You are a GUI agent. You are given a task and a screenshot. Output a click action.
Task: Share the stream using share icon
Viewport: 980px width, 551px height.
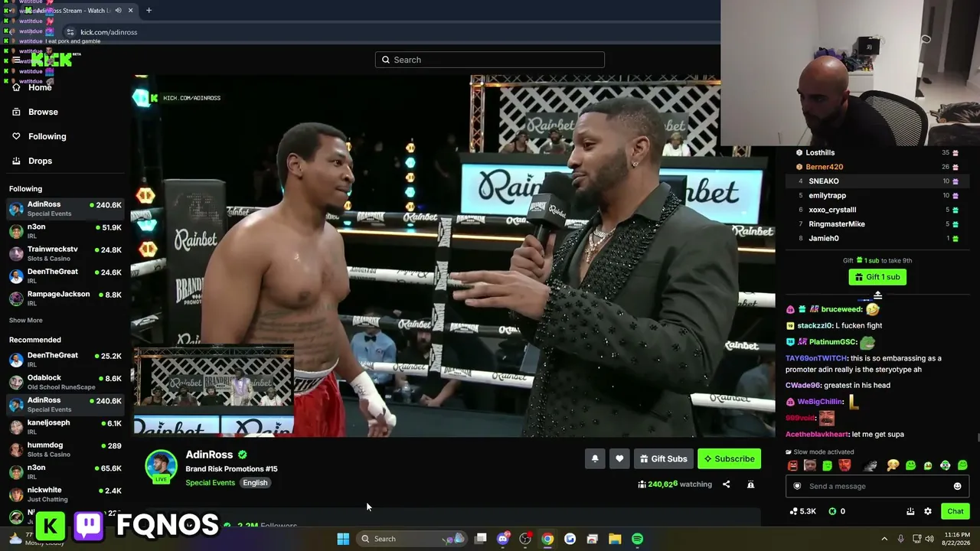[726, 484]
